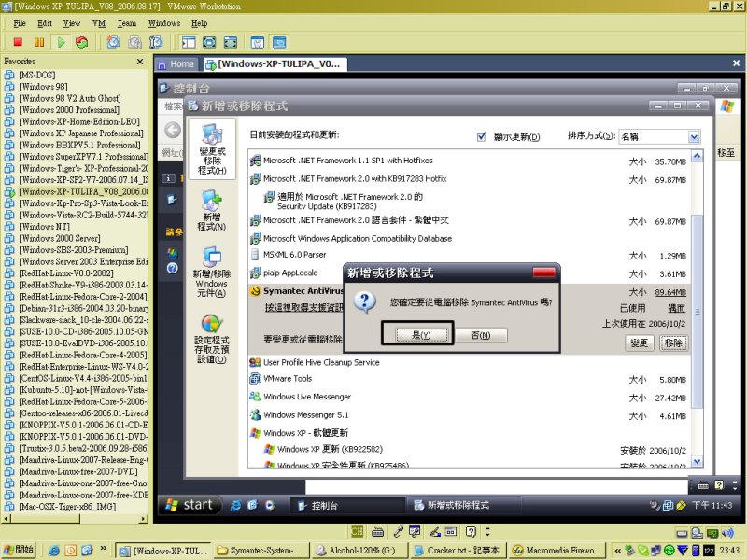Cancel removal with 否(N) button

coord(481,335)
